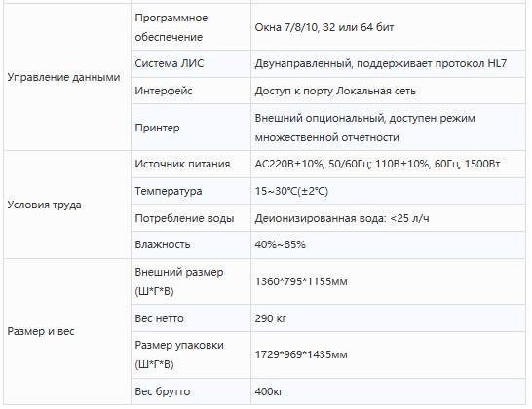Click 'Доступ к порту Локальная сеть' value

(335, 91)
